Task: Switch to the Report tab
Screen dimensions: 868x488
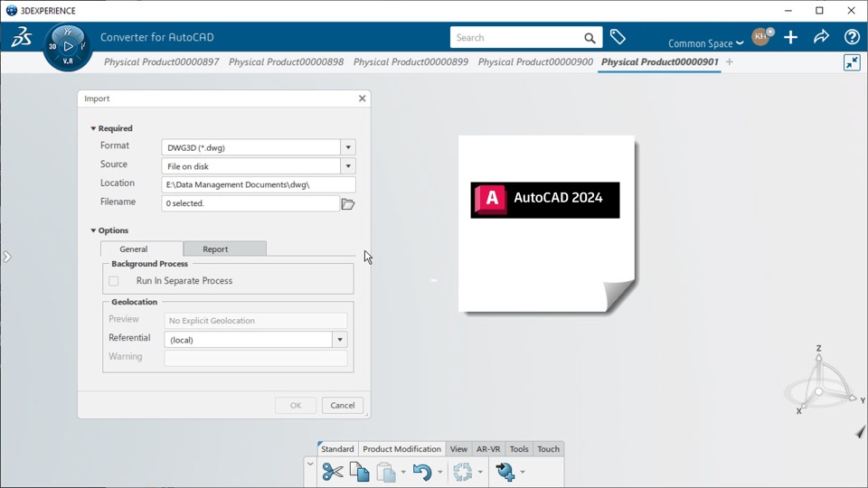Action: tap(225, 249)
